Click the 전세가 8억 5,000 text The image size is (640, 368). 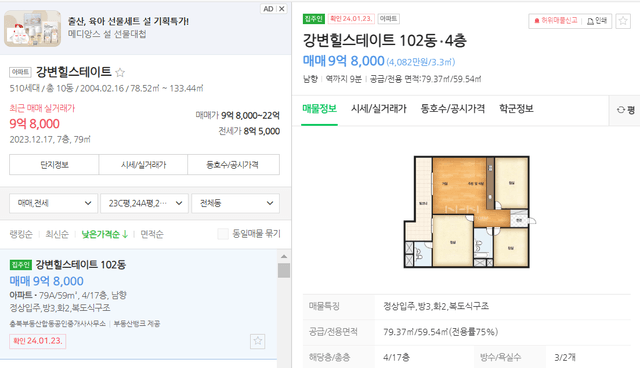pyautogui.click(x=249, y=131)
